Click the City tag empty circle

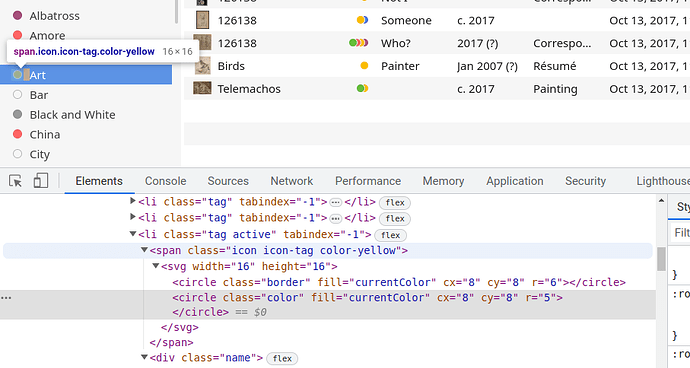click(18, 154)
